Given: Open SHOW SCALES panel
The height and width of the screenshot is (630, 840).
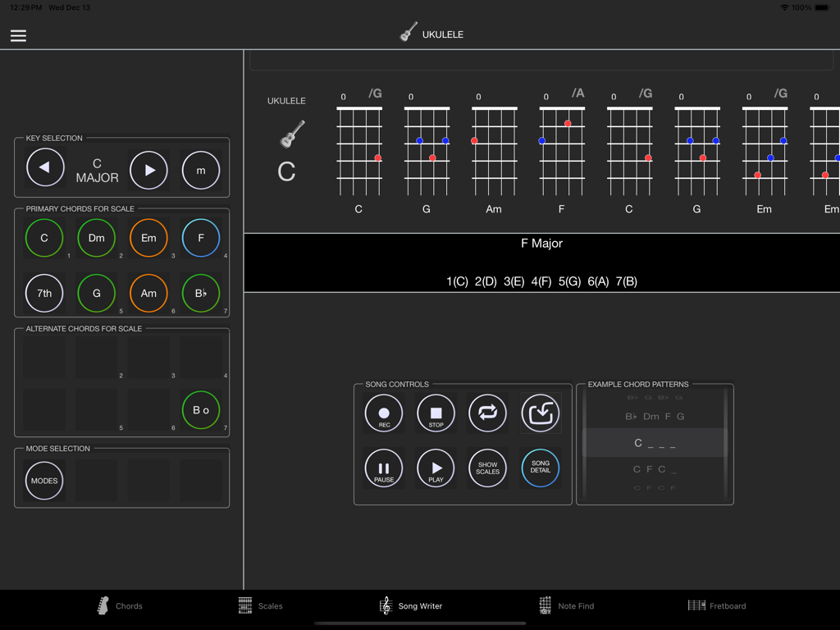Looking at the screenshot, I should tap(487, 468).
